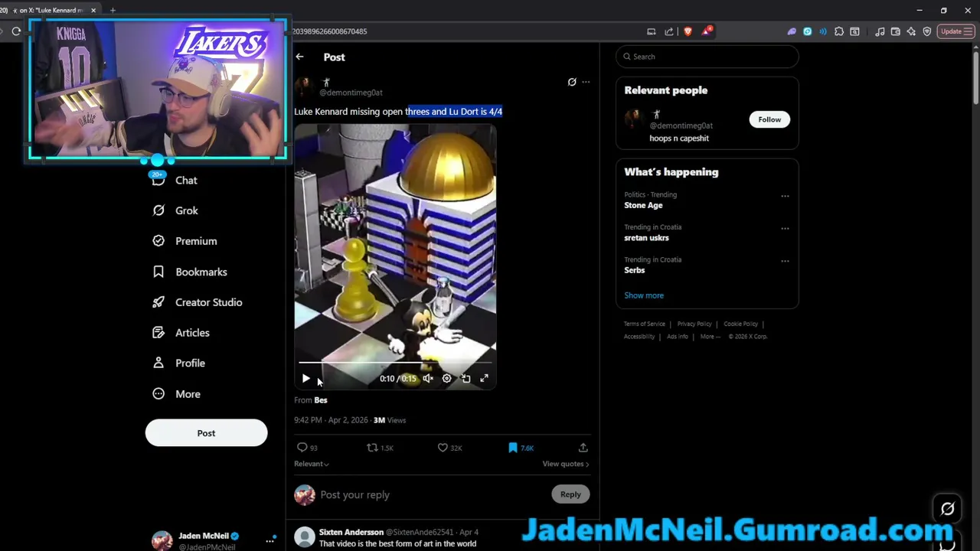The height and width of the screenshot is (551, 980).
Task: Open the floating Grok button
Action: 947,509
